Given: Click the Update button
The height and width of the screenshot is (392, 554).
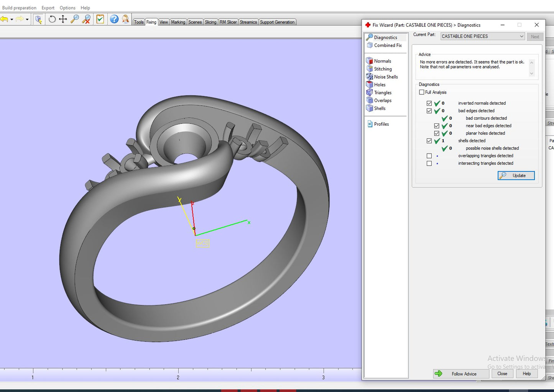Looking at the screenshot, I should click(x=516, y=175).
